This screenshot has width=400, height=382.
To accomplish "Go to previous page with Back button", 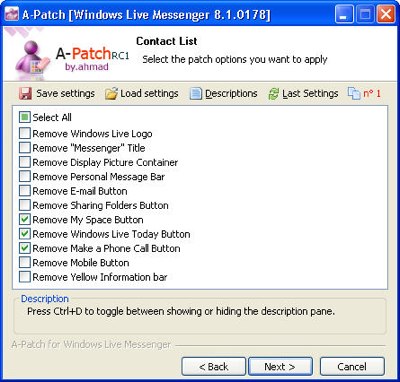I will click(x=214, y=367).
